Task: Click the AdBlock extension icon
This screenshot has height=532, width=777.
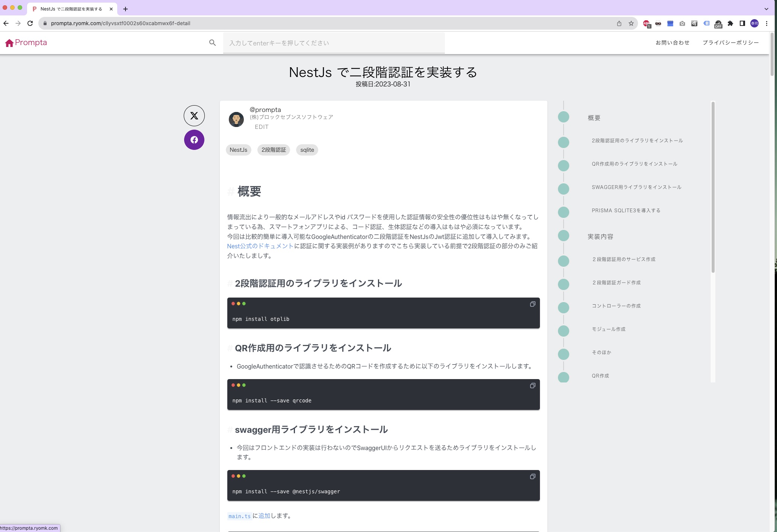Action: pos(647,24)
